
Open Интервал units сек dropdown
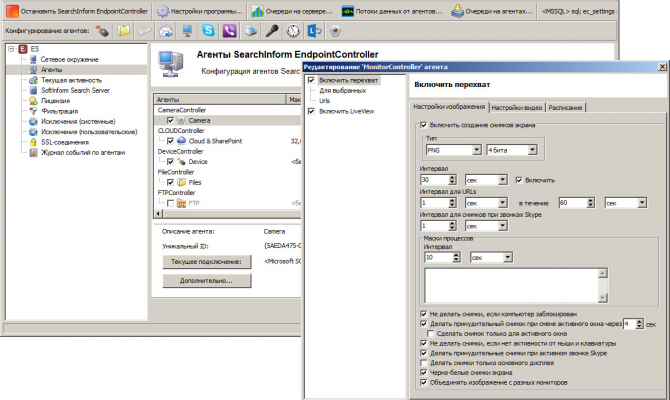pyautogui.click(x=502, y=180)
